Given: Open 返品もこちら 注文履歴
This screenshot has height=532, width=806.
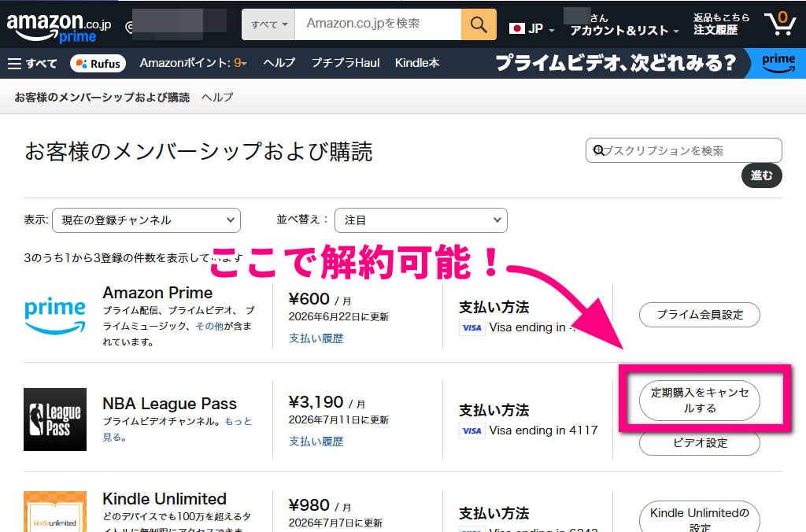Looking at the screenshot, I should tap(721, 24).
